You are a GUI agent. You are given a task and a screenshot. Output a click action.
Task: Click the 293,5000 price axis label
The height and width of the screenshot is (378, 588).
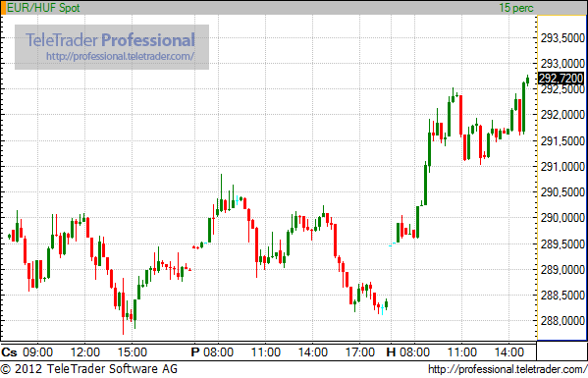pyautogui.click(x=562, y=38)
